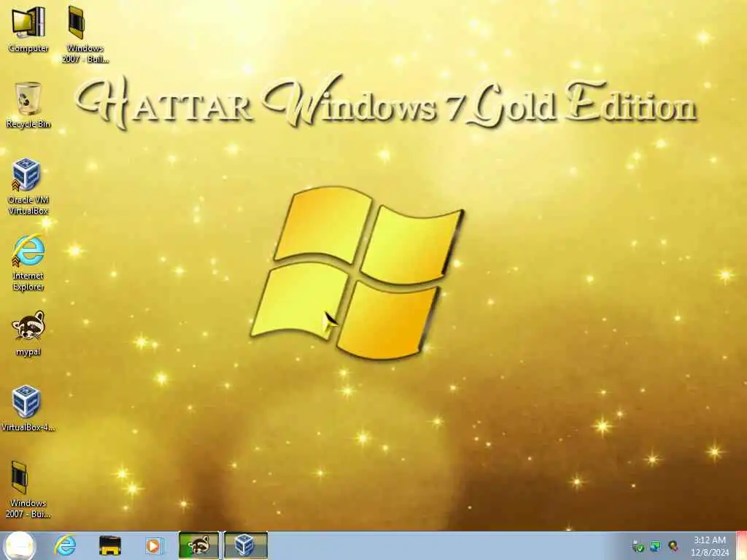Select the Windows 2007 icon below VirtualBox-4...
This screenshot has width=747, height=560.
pos(28,490)
